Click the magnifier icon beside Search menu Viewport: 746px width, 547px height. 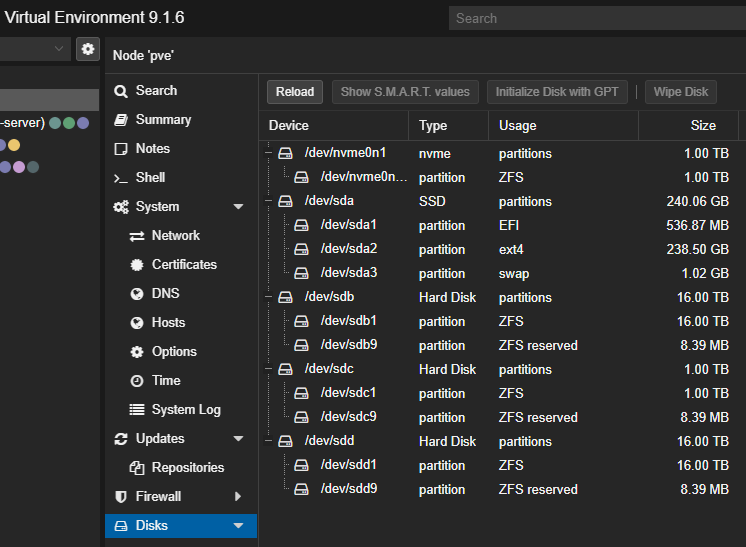tap(121, 91)
